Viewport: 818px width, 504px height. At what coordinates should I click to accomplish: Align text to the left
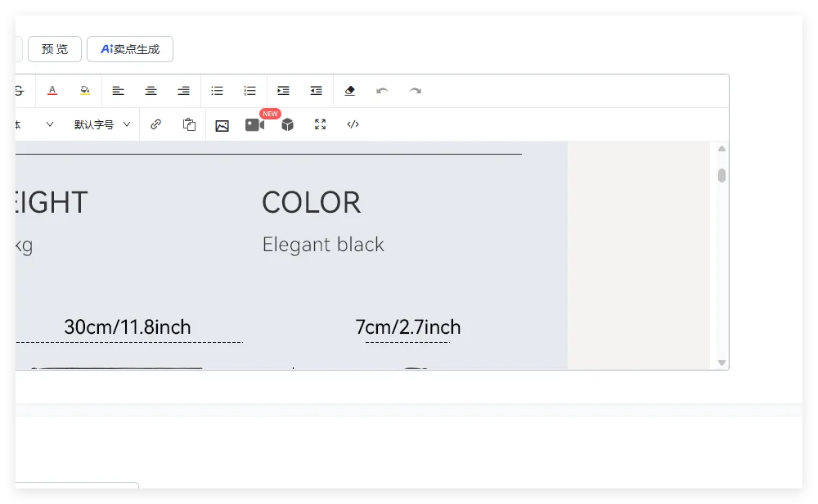click(118, 91)
